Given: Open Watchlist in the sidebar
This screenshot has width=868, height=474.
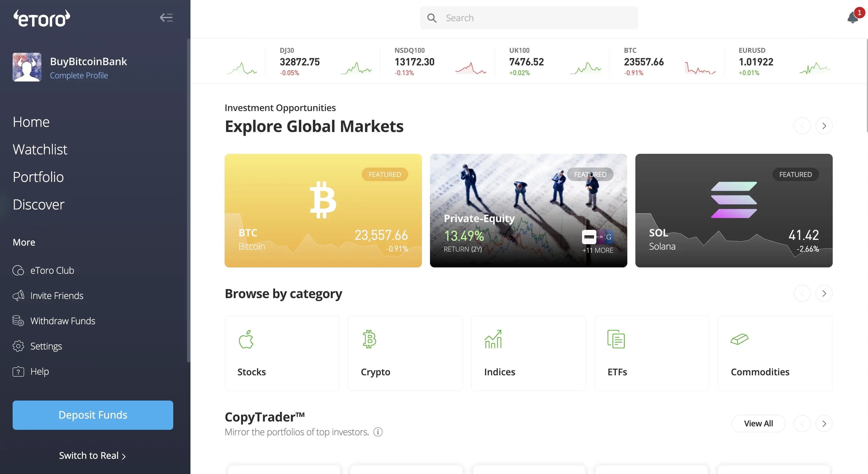Looking at the screenshot, I should click(40, 149).
